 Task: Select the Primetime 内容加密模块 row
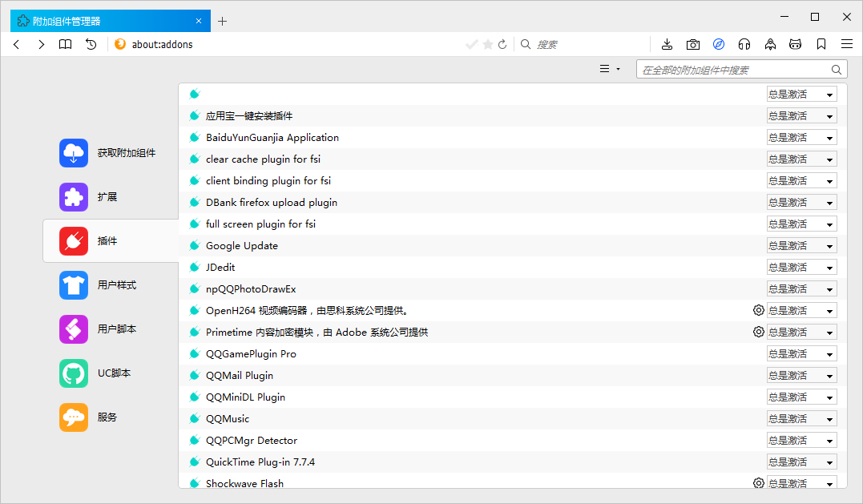click(x=512, y=332)
